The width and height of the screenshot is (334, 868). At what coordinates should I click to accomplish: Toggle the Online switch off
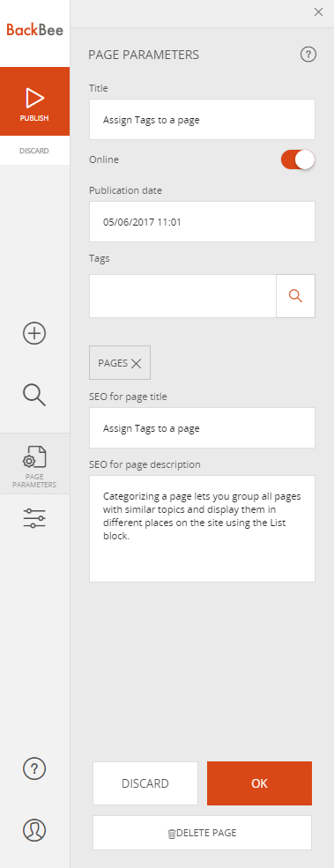tap(298, 160)
